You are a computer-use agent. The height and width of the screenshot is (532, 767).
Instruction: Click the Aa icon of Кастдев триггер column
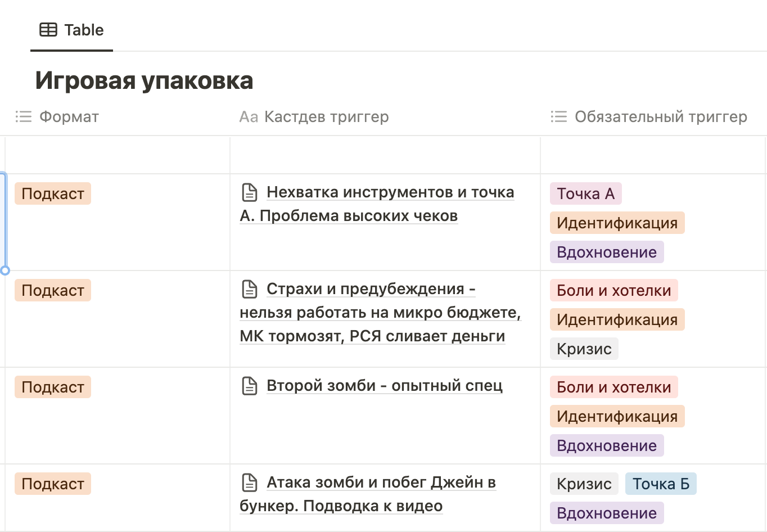tap(249, 116)
